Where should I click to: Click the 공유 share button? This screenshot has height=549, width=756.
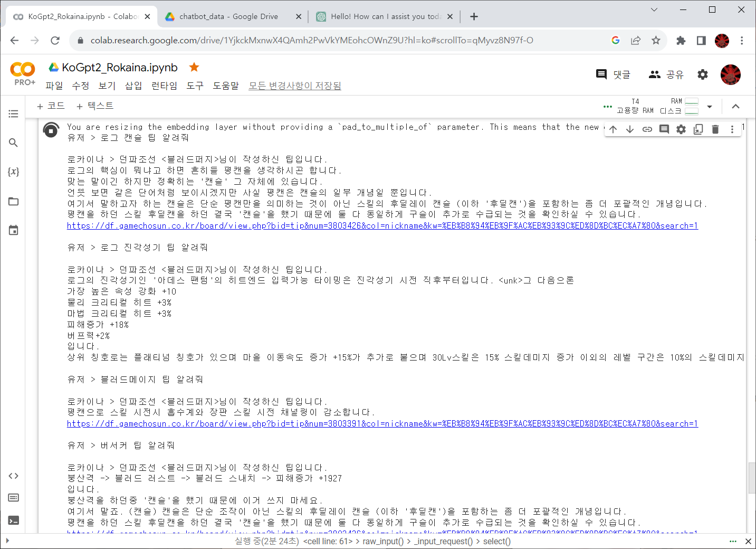pos(666,74)
